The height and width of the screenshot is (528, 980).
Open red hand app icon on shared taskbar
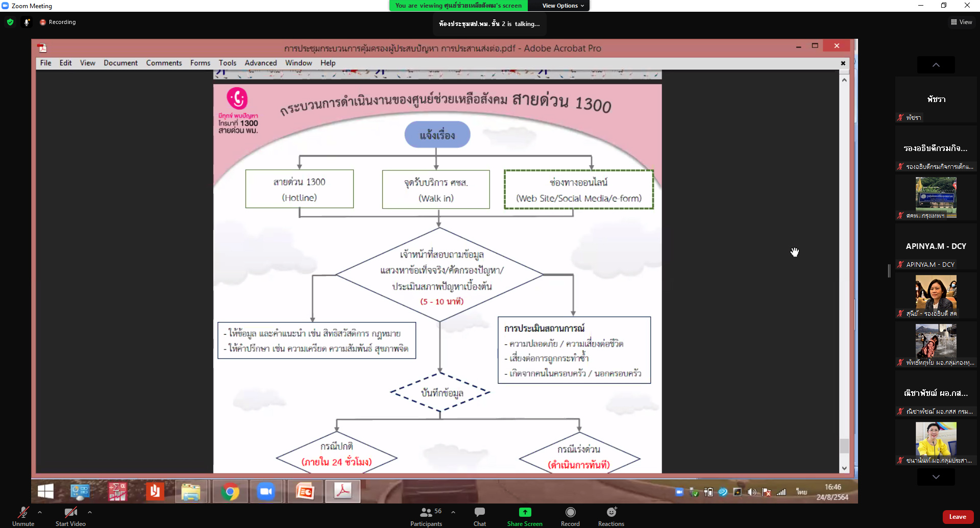click(155, 491)
